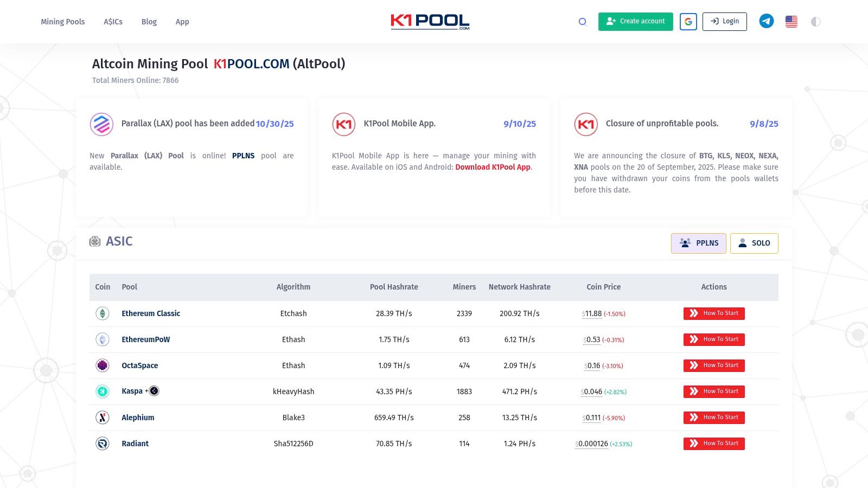
Task: Toggle the dark mode theme switch
Action: 815,22
